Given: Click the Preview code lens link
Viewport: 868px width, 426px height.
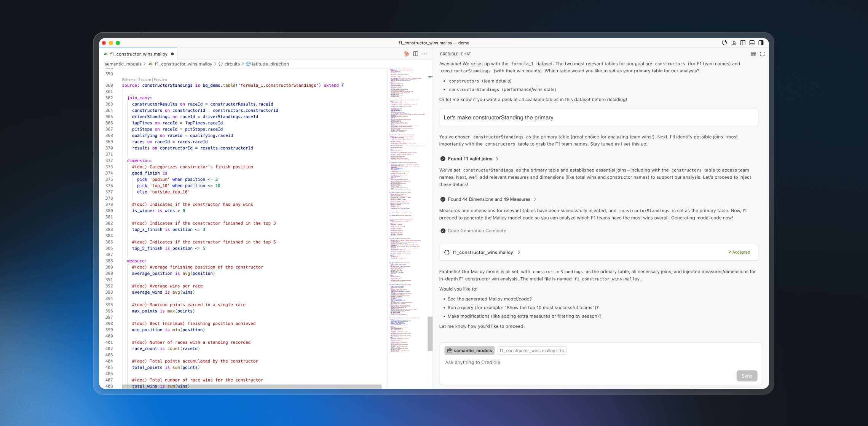Looking at the screenshot, I should (x=160, y=80).
